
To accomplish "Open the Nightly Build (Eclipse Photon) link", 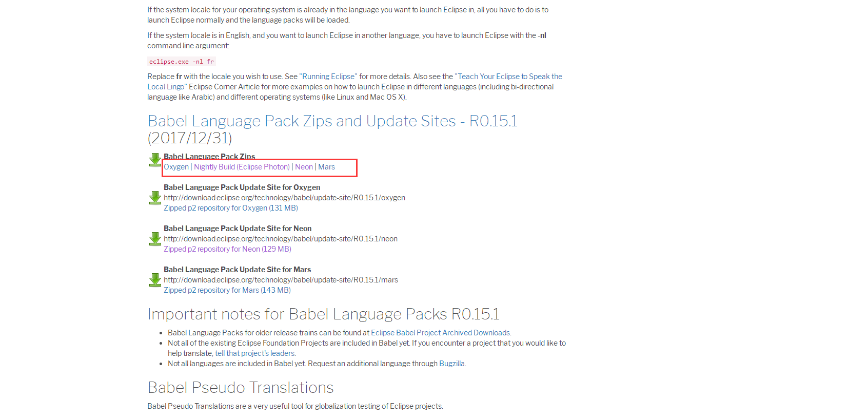I will [x=242, y=167].
